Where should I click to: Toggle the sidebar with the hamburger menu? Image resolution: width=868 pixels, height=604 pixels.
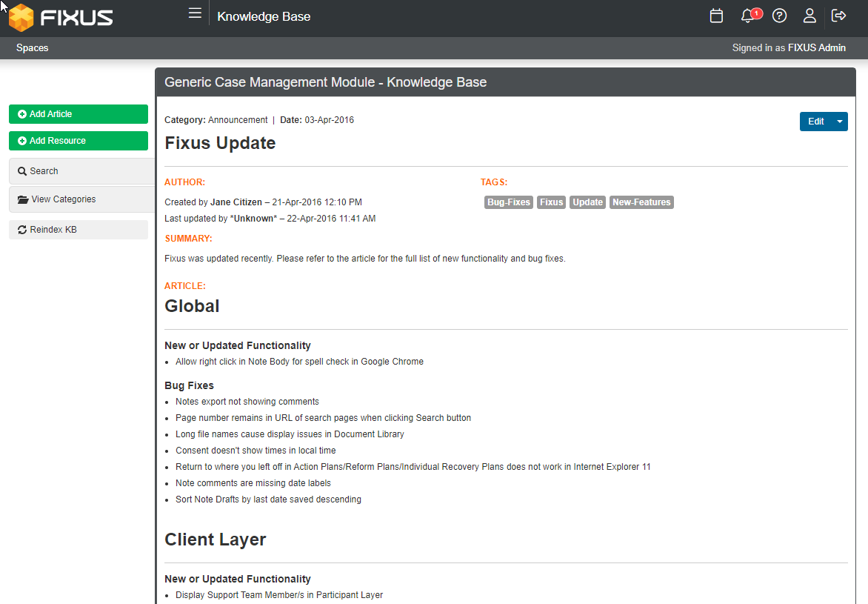[x=195, y=13]
